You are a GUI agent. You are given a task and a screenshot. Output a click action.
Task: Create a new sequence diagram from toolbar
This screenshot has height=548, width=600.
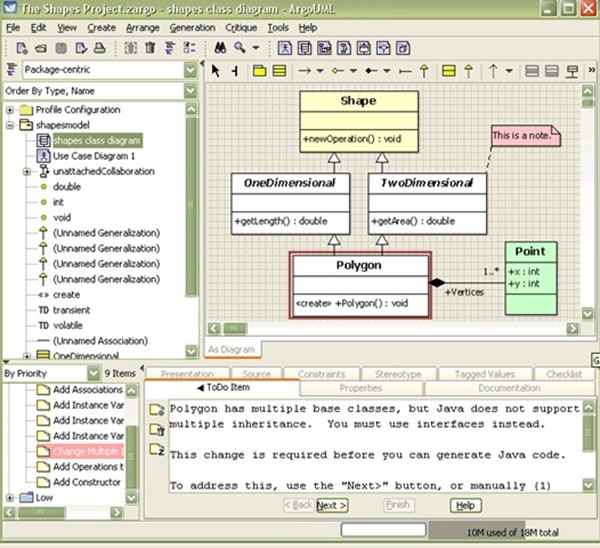[324, 48]
